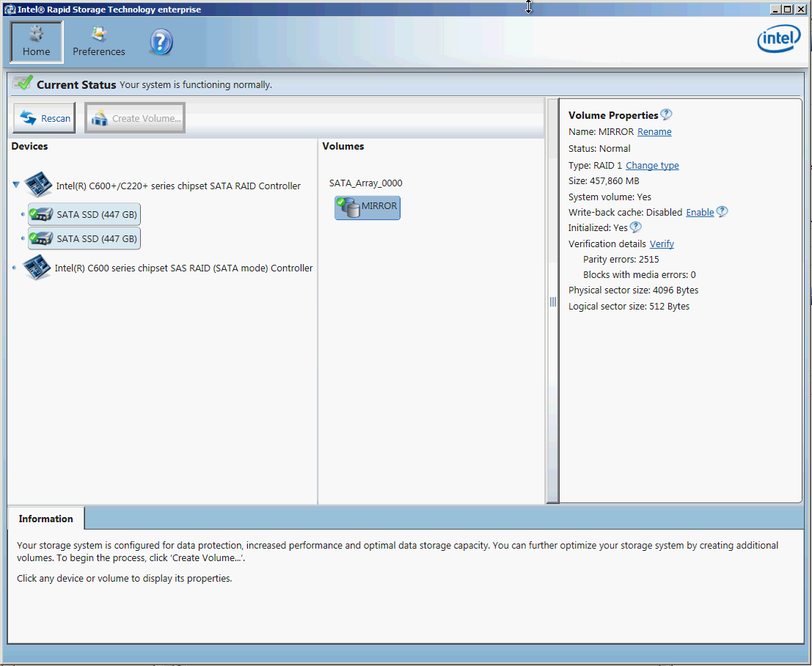The height and width of the screenshot is (666, 812).
Task: Click the Current Status checkmark icon
Action: tap(22, 84)
